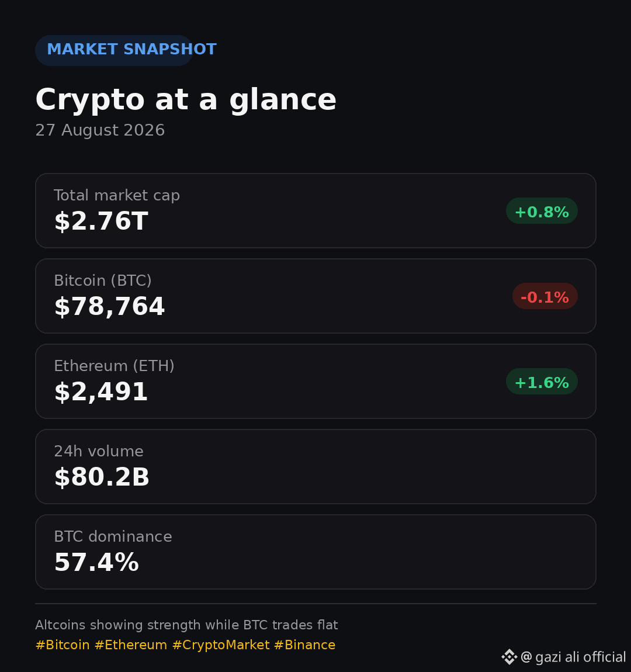Click the $78,764 Bitcoin price
This screenshot has height=672, width=631.
pos(109,306)
